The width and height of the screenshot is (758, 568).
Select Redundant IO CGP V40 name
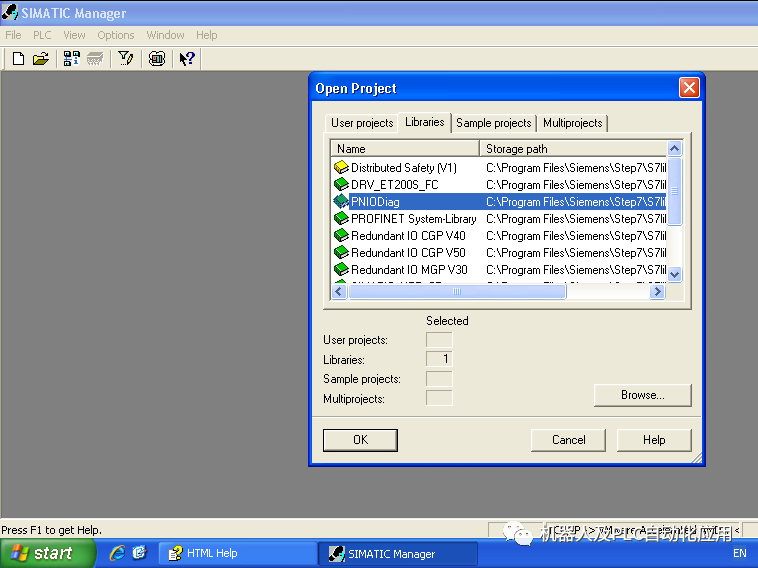coord(408,236)
